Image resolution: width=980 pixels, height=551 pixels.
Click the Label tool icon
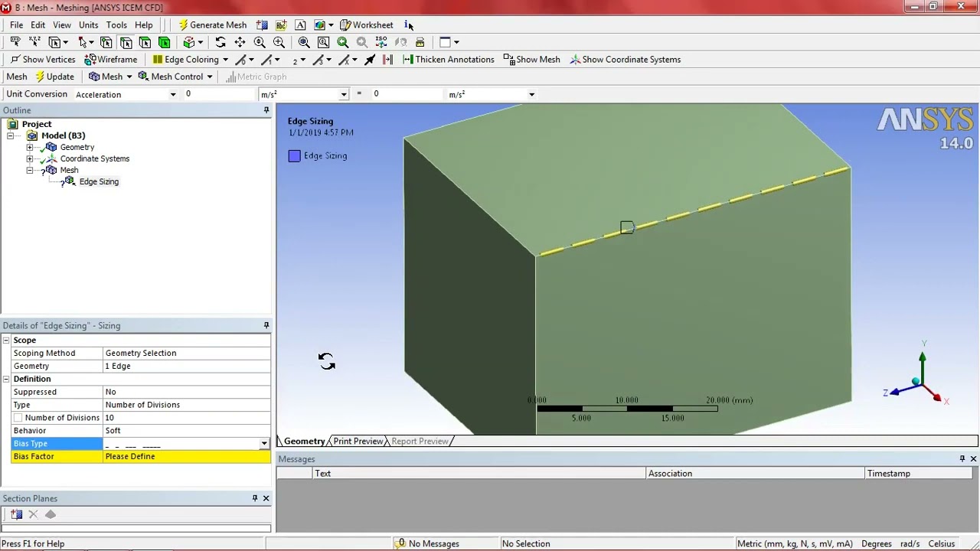tap(15, 42)
